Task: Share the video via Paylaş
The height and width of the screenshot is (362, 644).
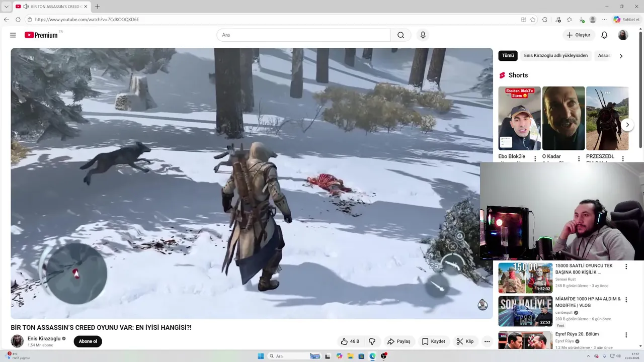Action: tap(398, 341)
